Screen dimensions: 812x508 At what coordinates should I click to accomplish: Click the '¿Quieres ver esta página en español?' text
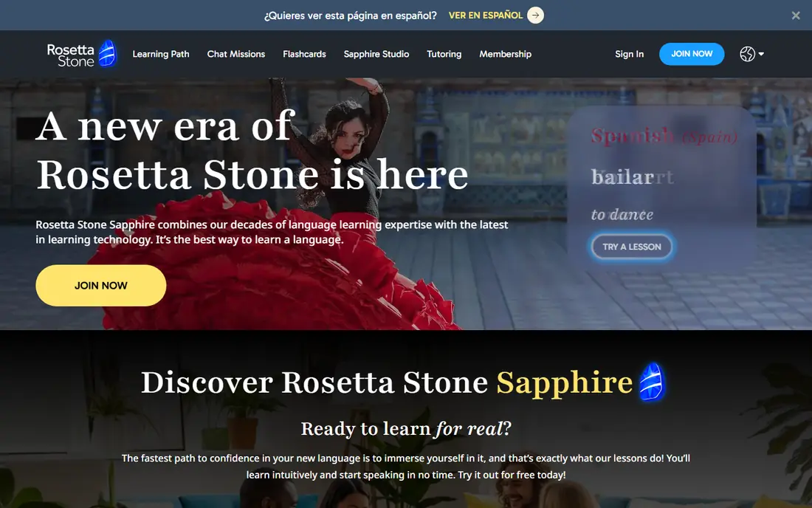[351, 16]
